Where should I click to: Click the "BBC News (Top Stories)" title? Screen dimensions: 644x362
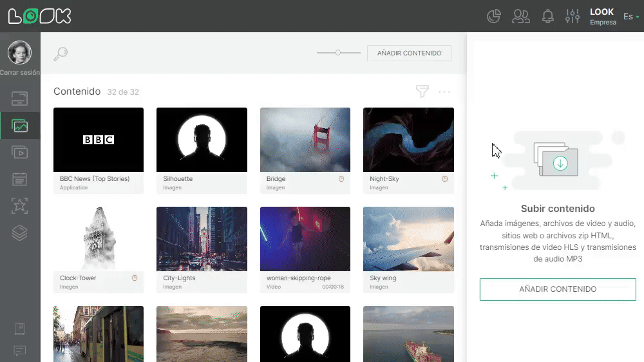95,178
